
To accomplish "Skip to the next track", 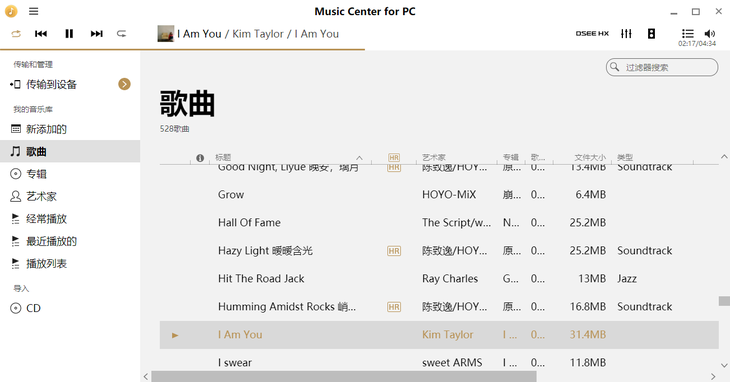I will tap(96, 34).
